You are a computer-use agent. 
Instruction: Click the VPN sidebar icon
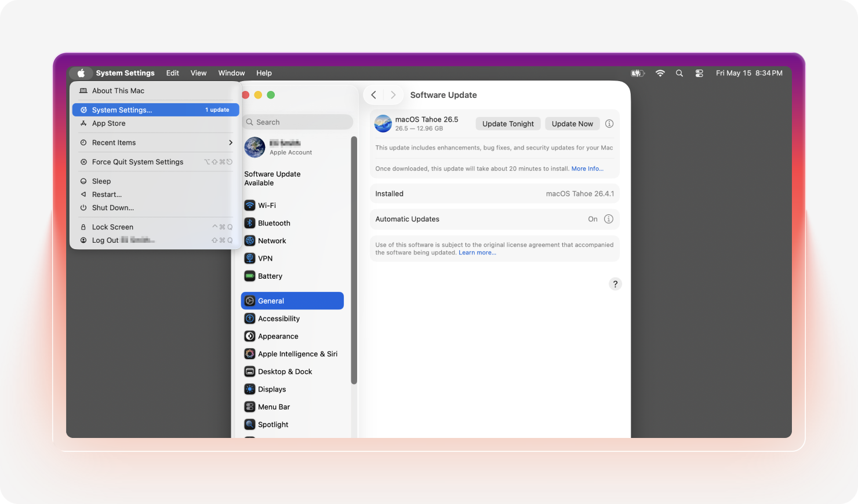pyautogui.click(x=250, y=258)
